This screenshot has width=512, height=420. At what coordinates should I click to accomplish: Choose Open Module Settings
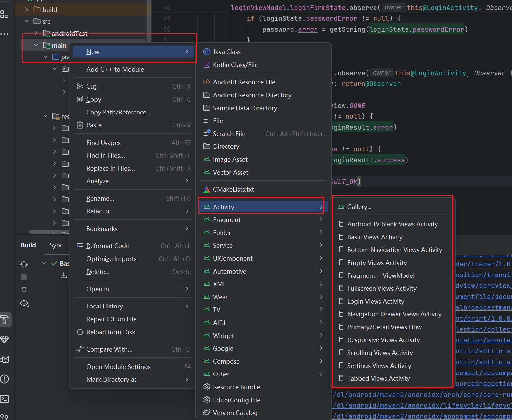(x=133, y=367)
